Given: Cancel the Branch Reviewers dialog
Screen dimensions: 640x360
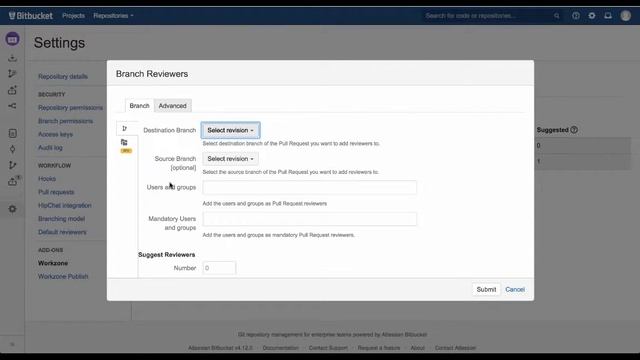Looking at the screenshot, I should [x=515, y=289].
